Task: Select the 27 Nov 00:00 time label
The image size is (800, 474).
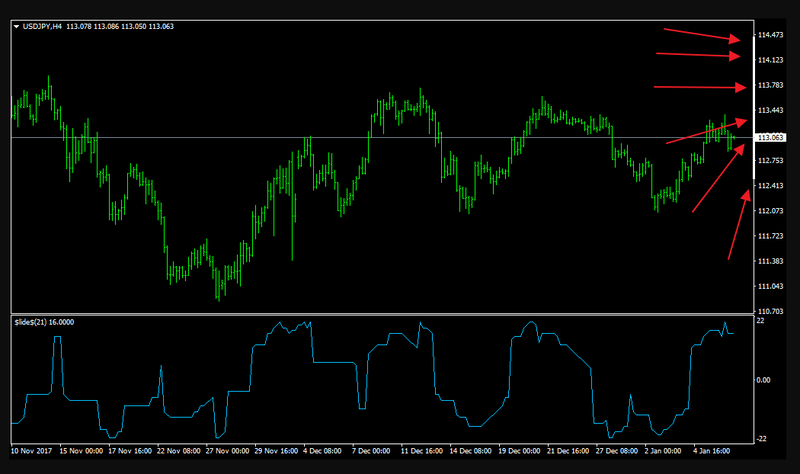Action: [227, 451]
